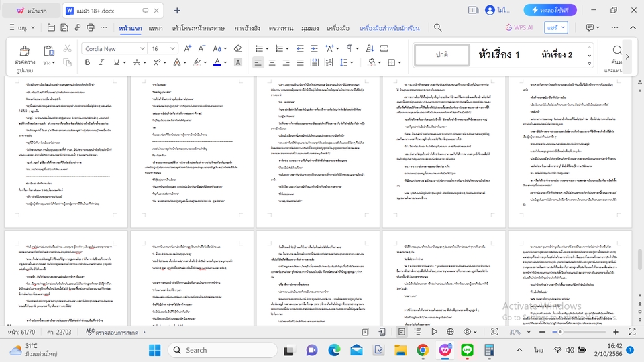Screen dimensions: 644x362
Task: Click the Windows taskbar Search box
Action: 223,350
